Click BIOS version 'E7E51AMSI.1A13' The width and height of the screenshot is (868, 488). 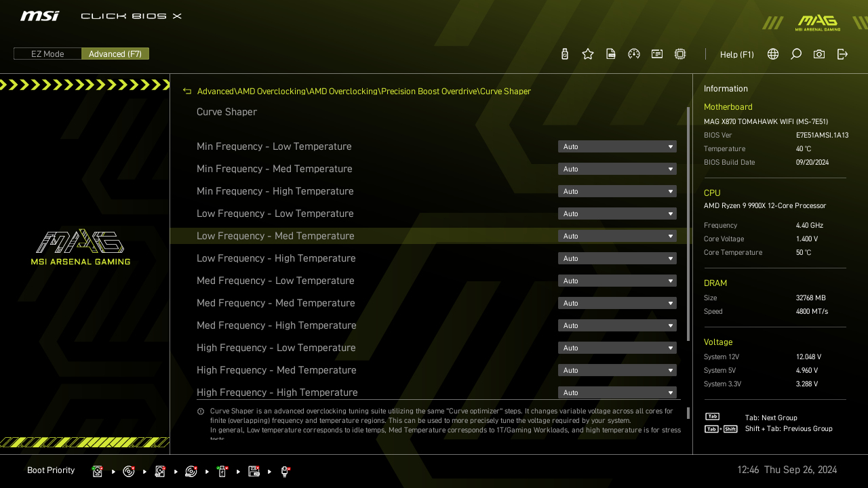pos(822,136)
